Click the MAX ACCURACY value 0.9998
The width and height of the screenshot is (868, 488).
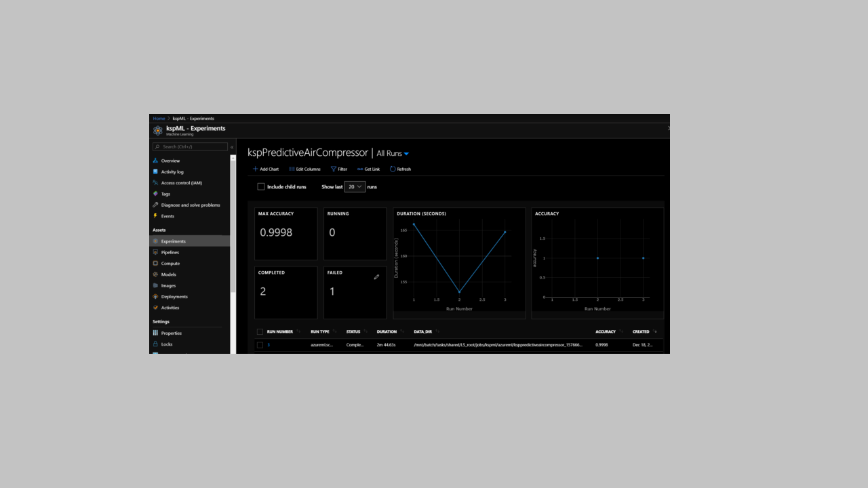click(276, 232)
